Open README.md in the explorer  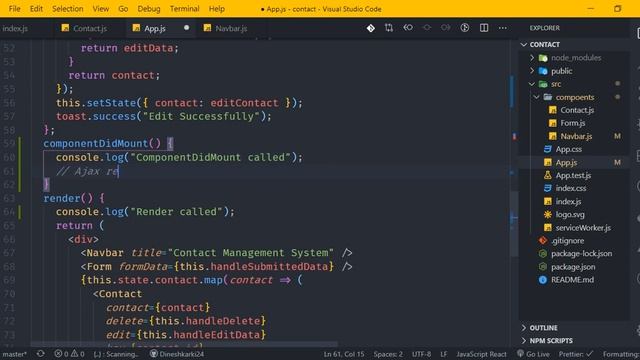(573, 280)
